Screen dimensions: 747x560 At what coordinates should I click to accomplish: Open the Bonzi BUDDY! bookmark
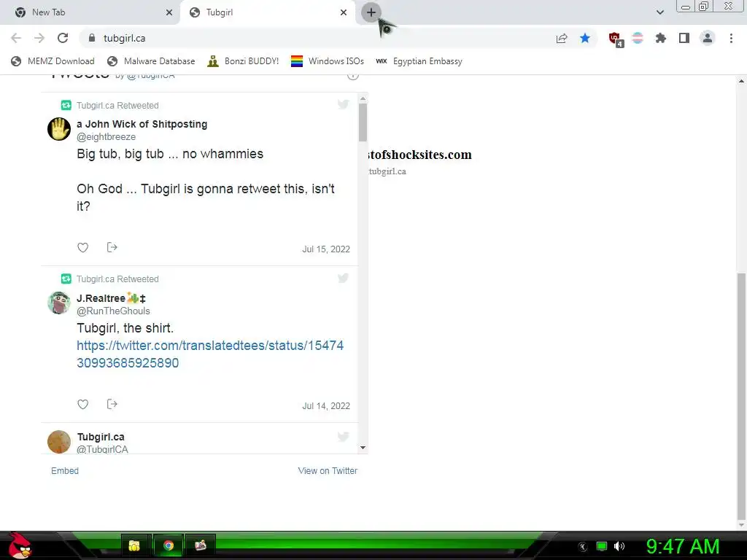tap(244, 61)
